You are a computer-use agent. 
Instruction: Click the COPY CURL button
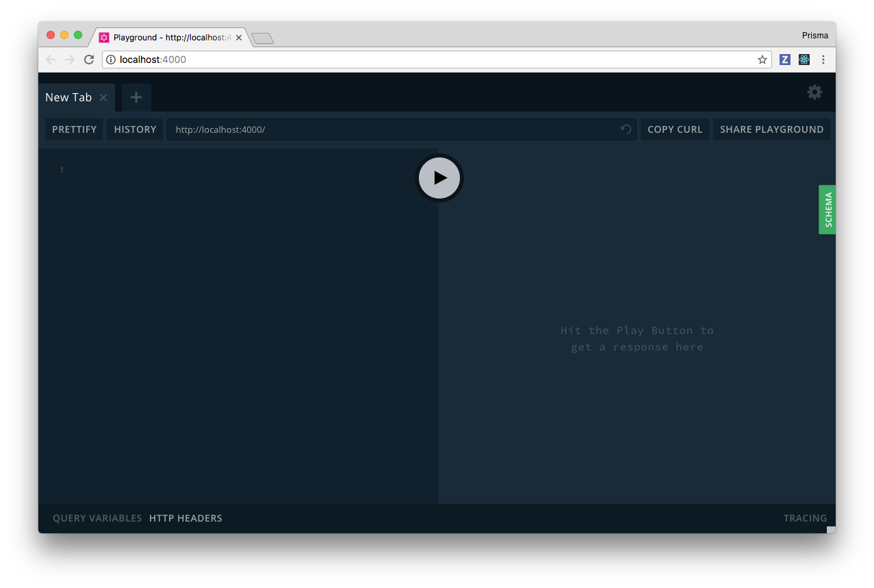(674, 129)
